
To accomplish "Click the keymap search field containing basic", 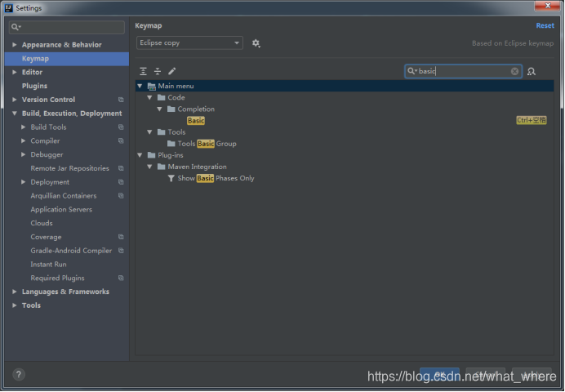I will tap(464, 71).
